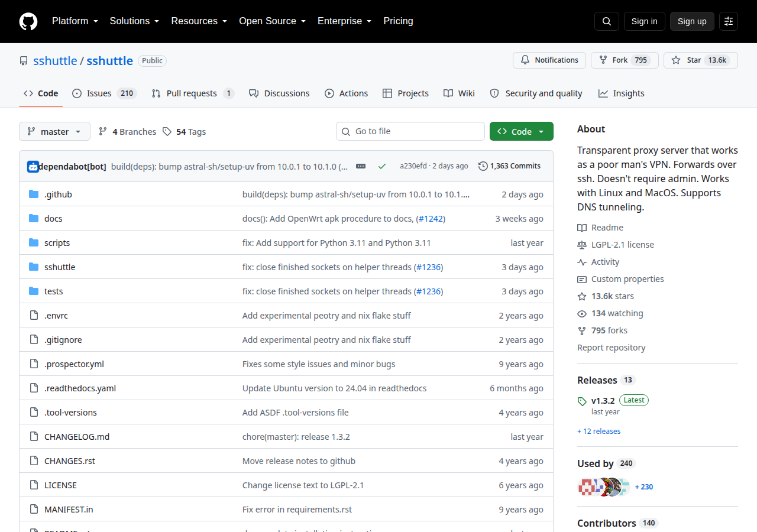This screenshot has height=532, width=757.
Task: Star the sshuttle repository
Action: (x=701, y=60)
